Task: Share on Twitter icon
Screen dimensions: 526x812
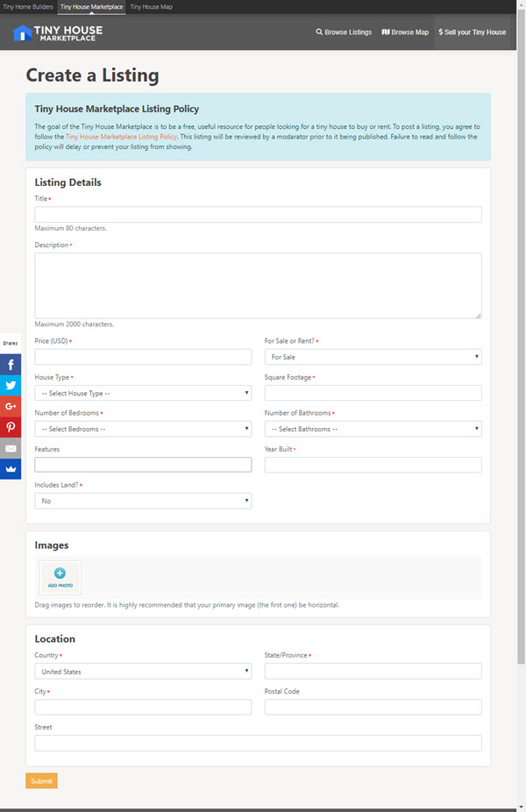Action: pos(11,385)
